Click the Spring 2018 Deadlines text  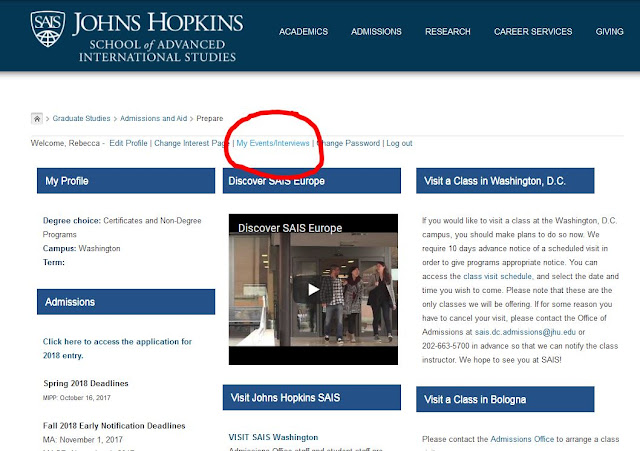pos(86,383)
